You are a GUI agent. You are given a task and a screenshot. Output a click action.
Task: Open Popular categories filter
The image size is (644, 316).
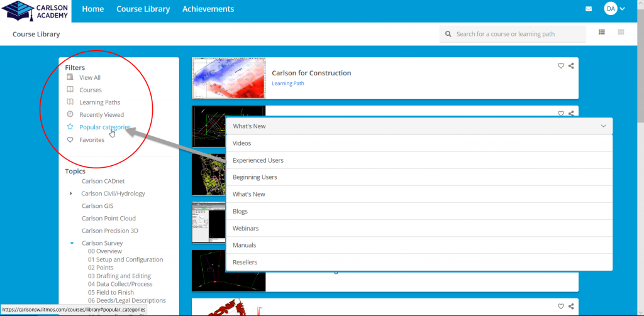105,128
